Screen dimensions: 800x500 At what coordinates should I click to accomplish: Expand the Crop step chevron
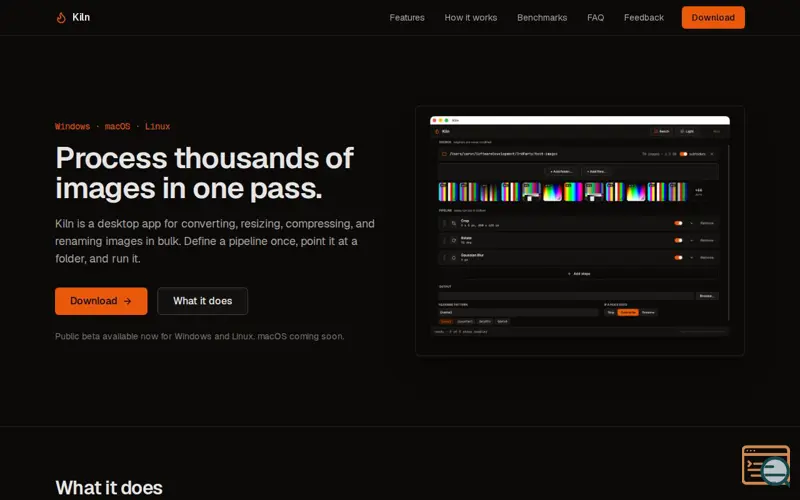(691, 223)
